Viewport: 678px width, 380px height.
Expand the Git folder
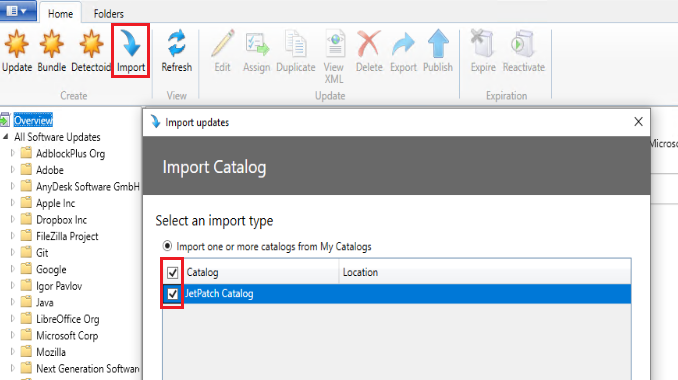pyautogui.click(x=13, y=252)
